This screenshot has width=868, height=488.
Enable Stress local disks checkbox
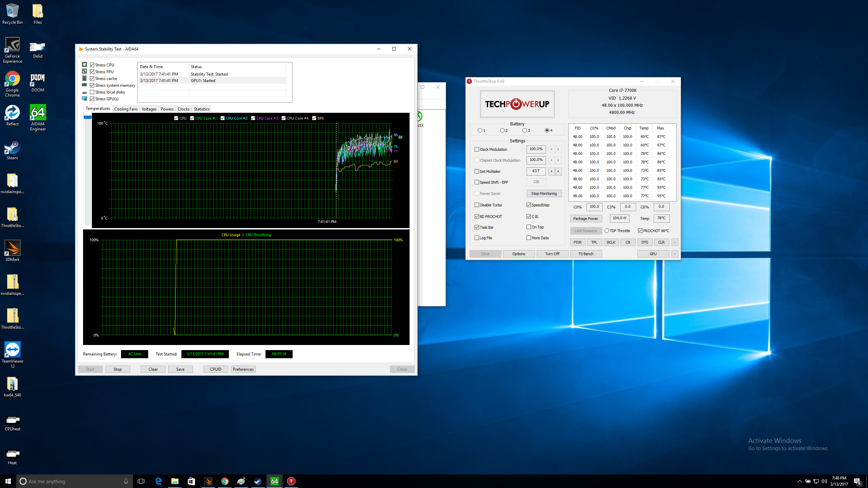(x=92, y=92)
